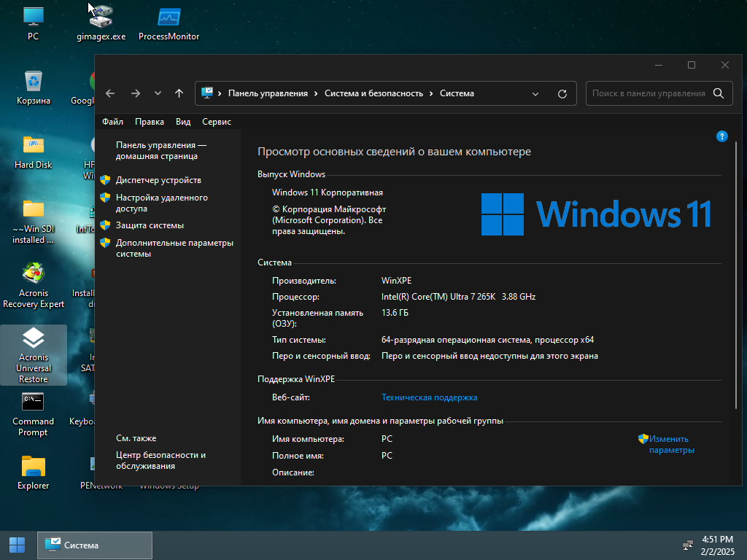The width and height of the screenshot is (747, 560).
Task: Click the Windows 11 logo
Action: click(x=596, y=214)
